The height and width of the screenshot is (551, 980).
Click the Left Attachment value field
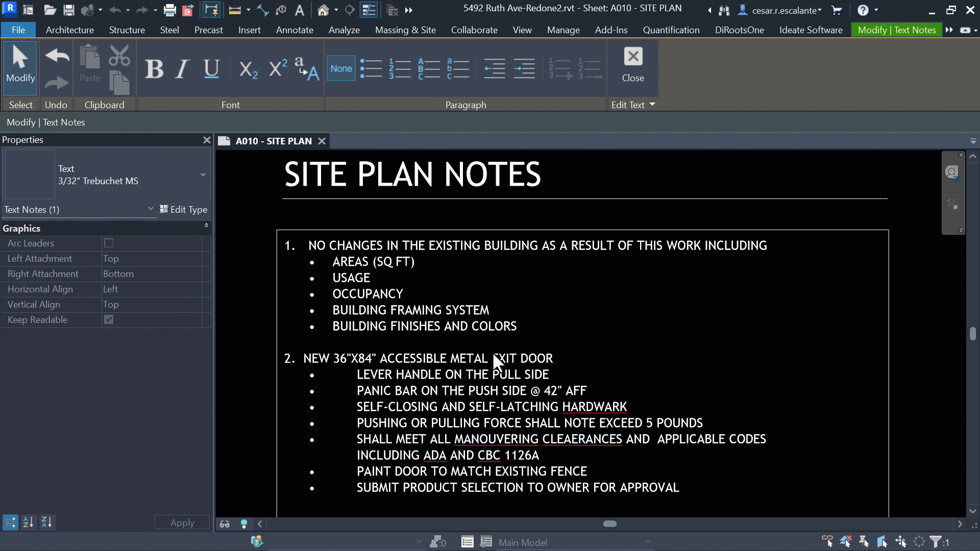[152, 259]
